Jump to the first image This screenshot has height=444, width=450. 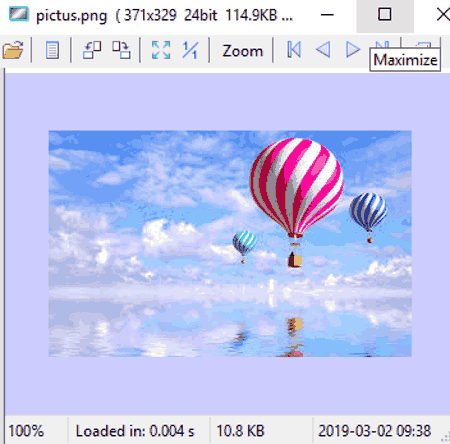point(294,50)
